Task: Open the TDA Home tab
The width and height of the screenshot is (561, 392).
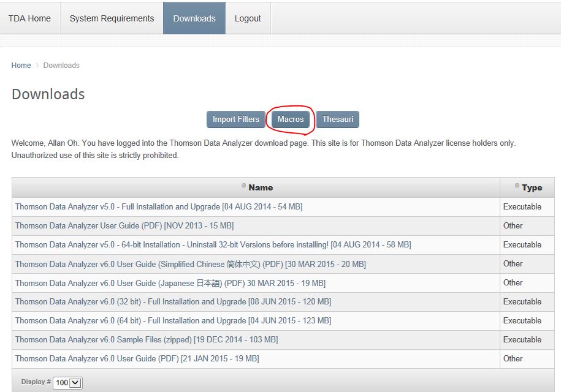Action: pyautogui.click(x=29, y=18)
